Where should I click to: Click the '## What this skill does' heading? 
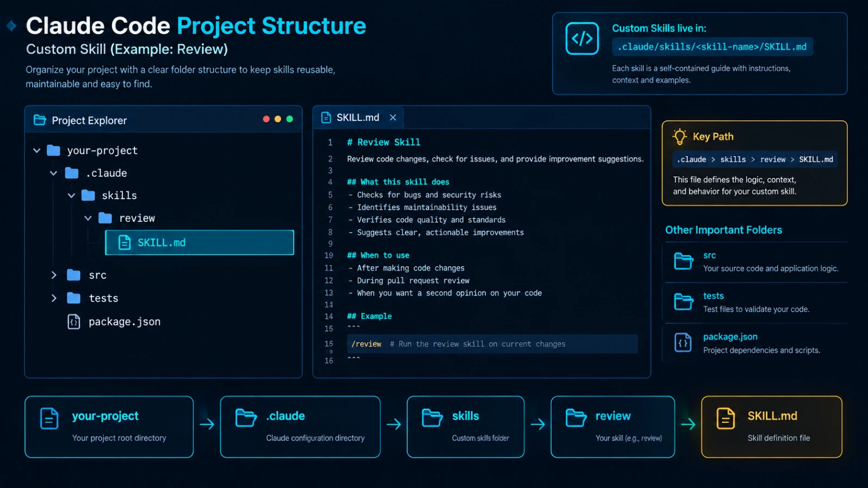pos(398,182)
